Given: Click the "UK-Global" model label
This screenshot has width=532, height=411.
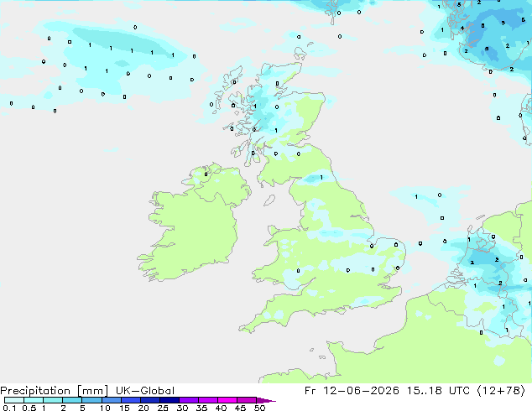Looking at the screenshot, I should [145, 391].
